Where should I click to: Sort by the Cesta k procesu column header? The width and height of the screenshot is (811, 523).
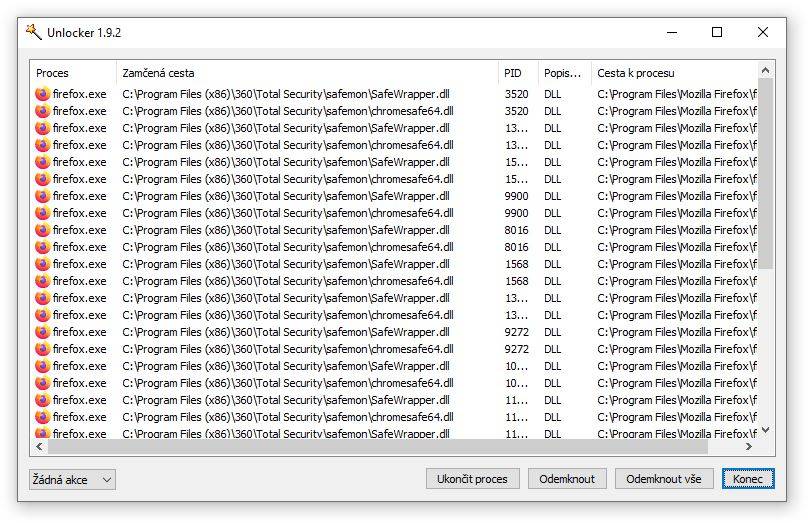click(x=674, y=73)
